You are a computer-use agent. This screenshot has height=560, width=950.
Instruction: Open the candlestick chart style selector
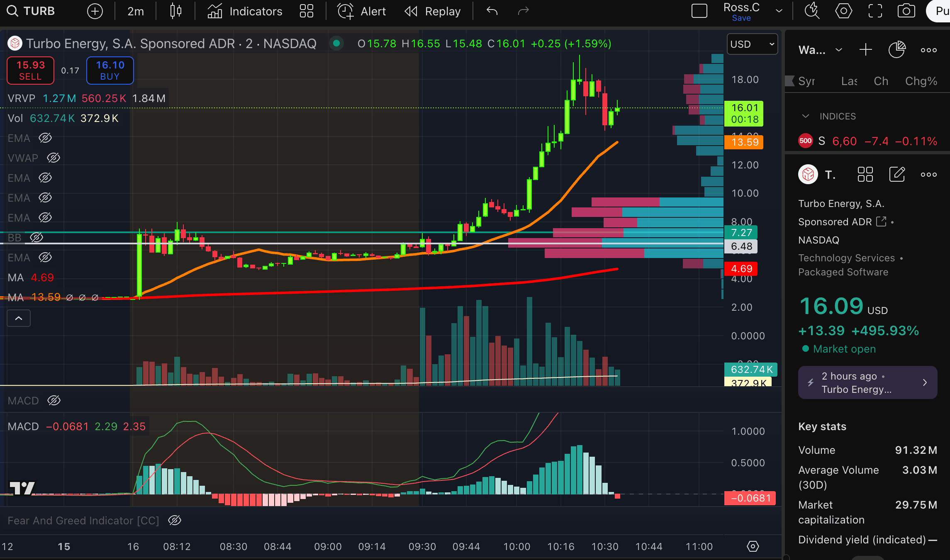[176, 11]
